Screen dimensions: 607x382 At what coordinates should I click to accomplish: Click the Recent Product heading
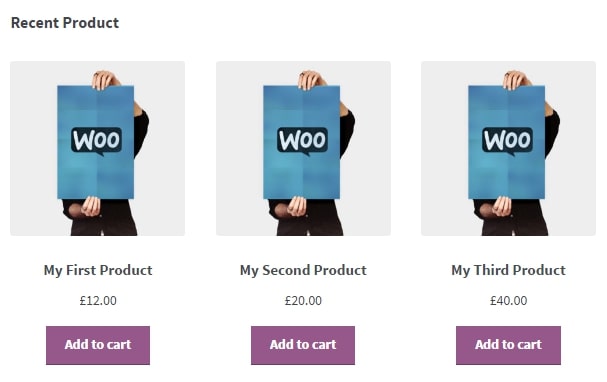65,23
